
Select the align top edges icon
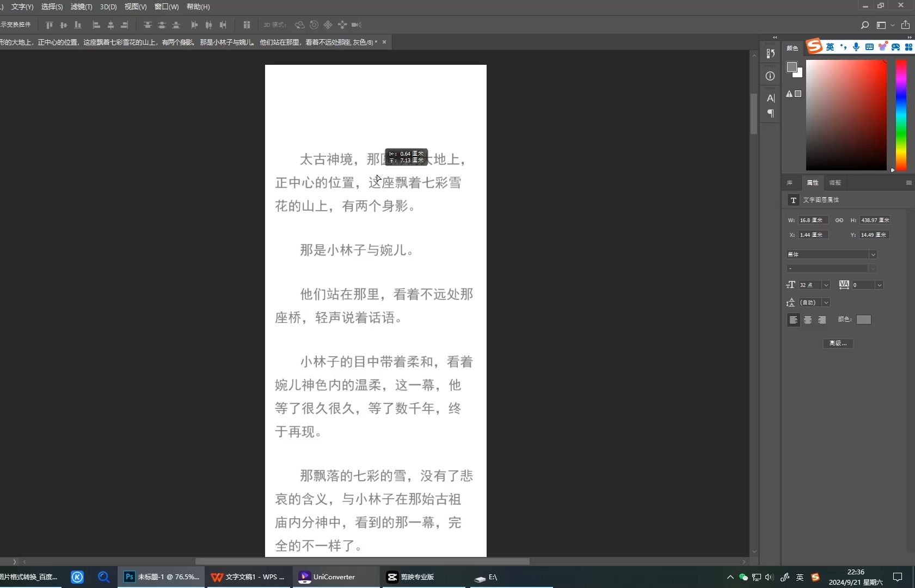coord(48,25)
